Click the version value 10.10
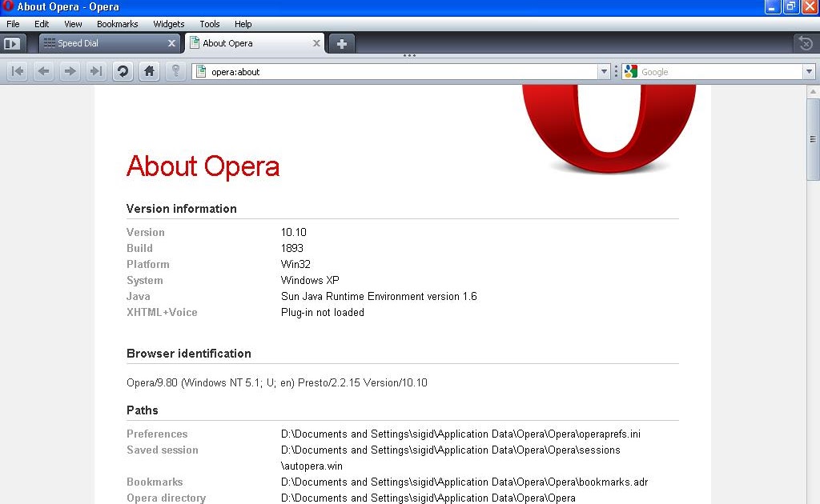This screenshot has width=820, height=504. tap(293, 232)
